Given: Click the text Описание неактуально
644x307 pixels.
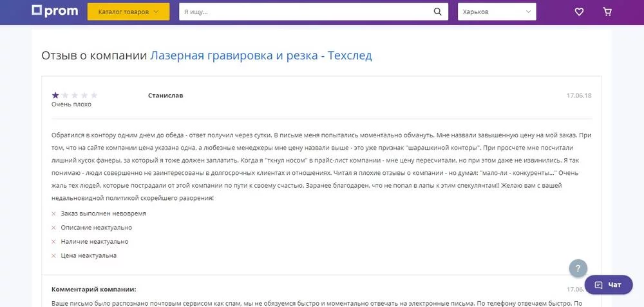Looking at the screenshot, I should tap(97, 228).
